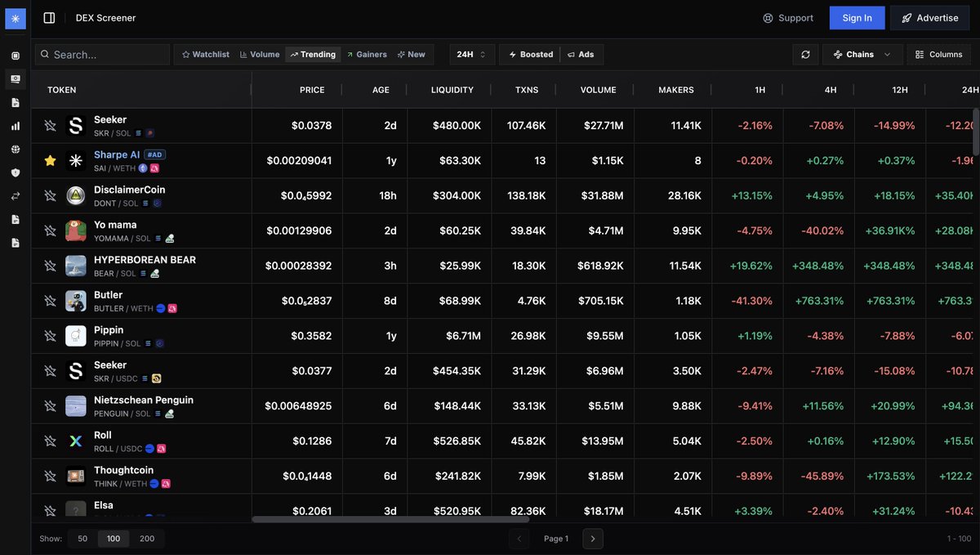Sort by the LIQUIDITY column header
Image resolution: width=980 pixels, height=555 pixels.
point(452,90)
